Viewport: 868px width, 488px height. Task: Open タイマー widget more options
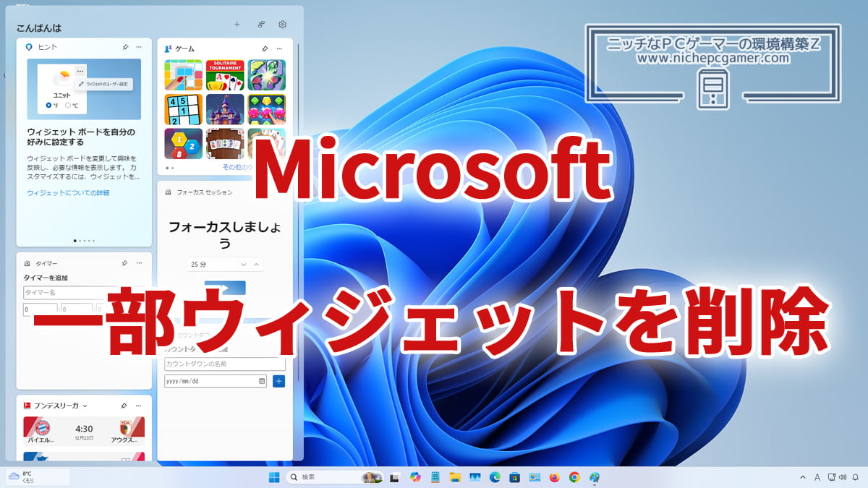point(139,263)
